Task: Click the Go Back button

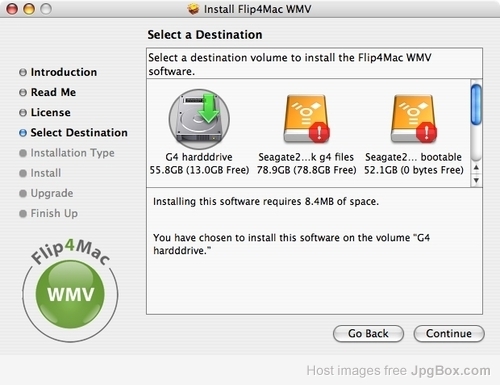Action: (368, 334)
